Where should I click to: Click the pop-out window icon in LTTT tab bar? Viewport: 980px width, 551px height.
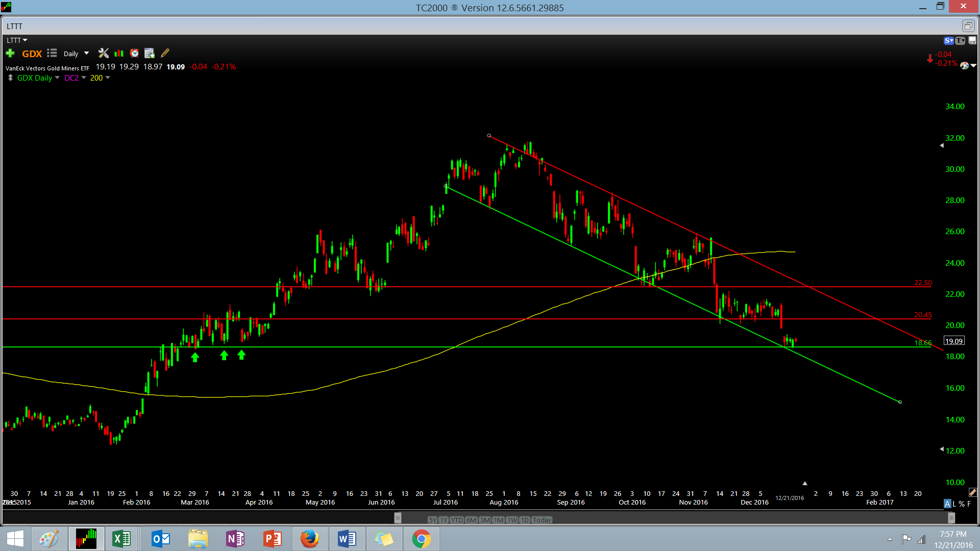click(968, 26)
